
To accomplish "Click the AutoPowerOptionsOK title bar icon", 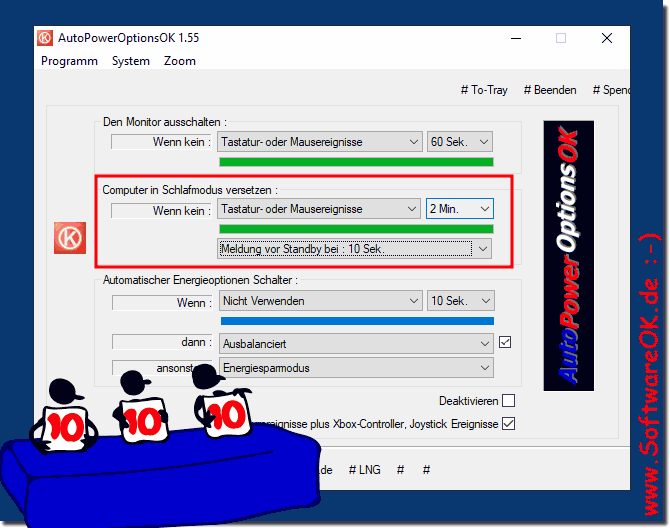I will point(45,38).
